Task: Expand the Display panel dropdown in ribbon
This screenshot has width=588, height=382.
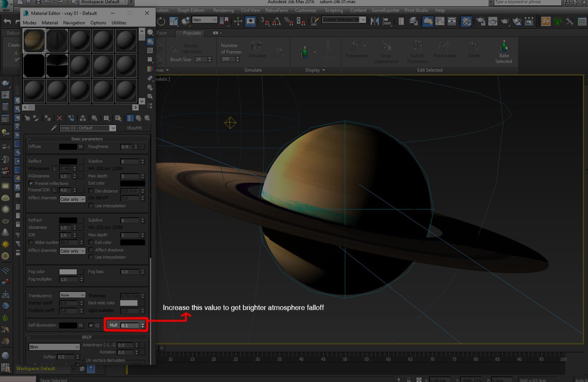Action: point(315,70)
